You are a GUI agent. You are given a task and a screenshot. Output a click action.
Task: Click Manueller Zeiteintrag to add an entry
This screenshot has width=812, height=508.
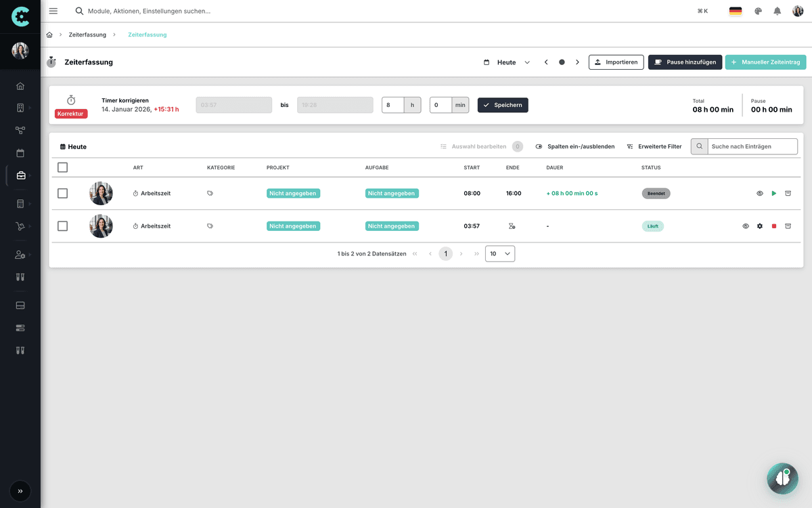click(765, 62)
